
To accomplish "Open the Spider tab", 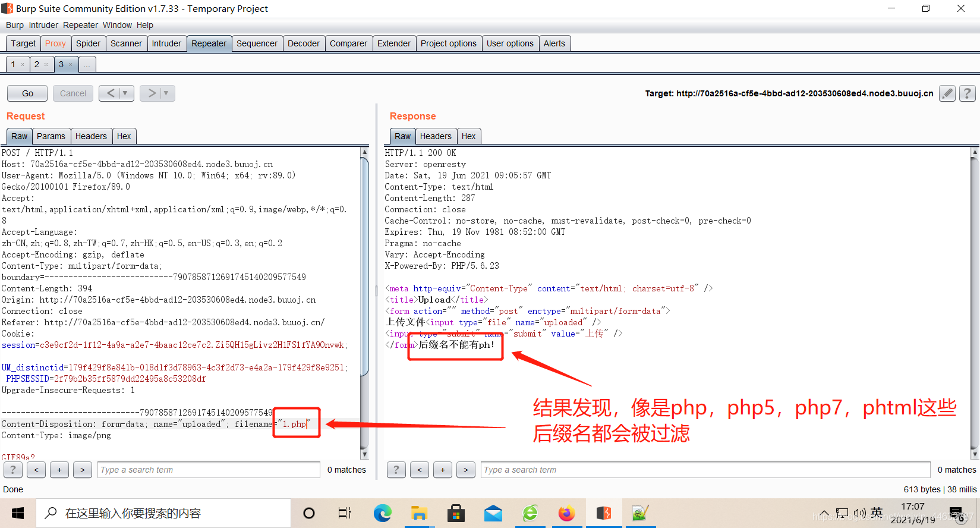I will click(x=88, y=43).
